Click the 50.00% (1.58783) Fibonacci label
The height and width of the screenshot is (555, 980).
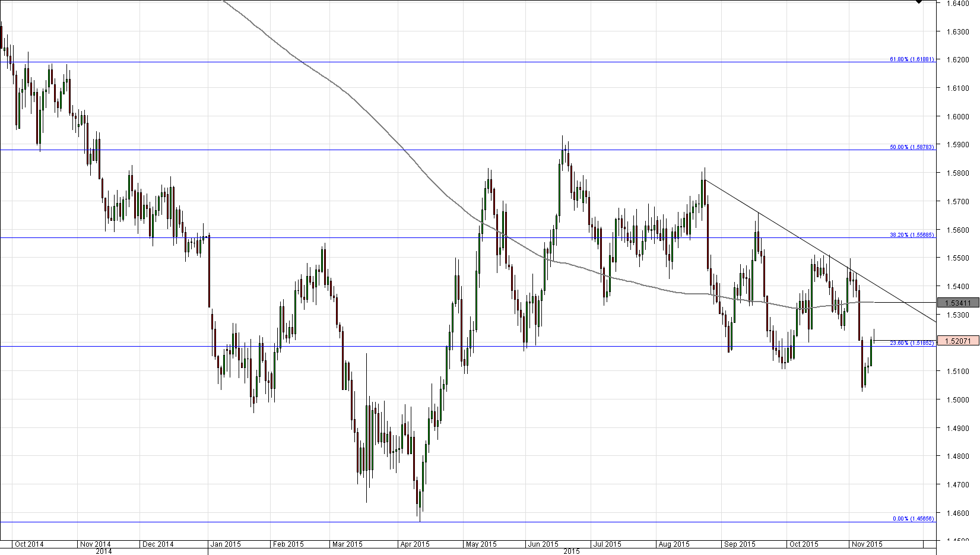(912, 147)
